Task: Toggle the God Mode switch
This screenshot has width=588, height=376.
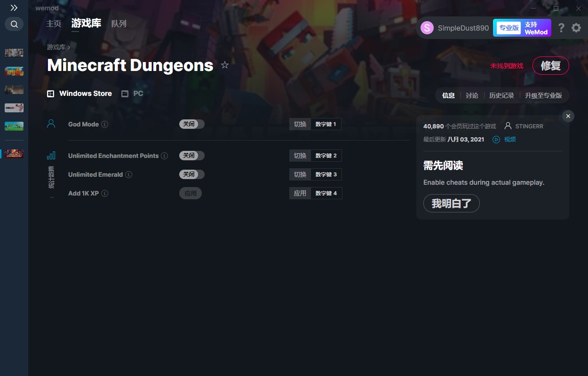Action: point(192,124)
